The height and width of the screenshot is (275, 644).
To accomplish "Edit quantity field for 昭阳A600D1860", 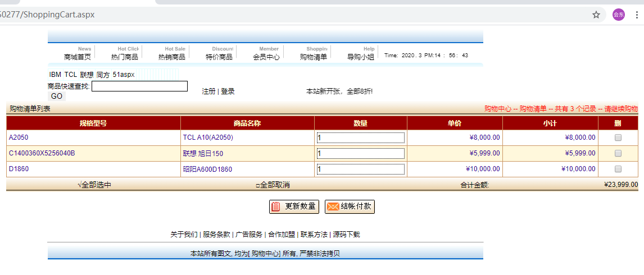I will click(361, 169).
